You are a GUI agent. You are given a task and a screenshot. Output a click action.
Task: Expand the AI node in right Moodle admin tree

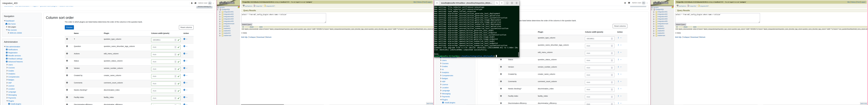tap(441, 70)
